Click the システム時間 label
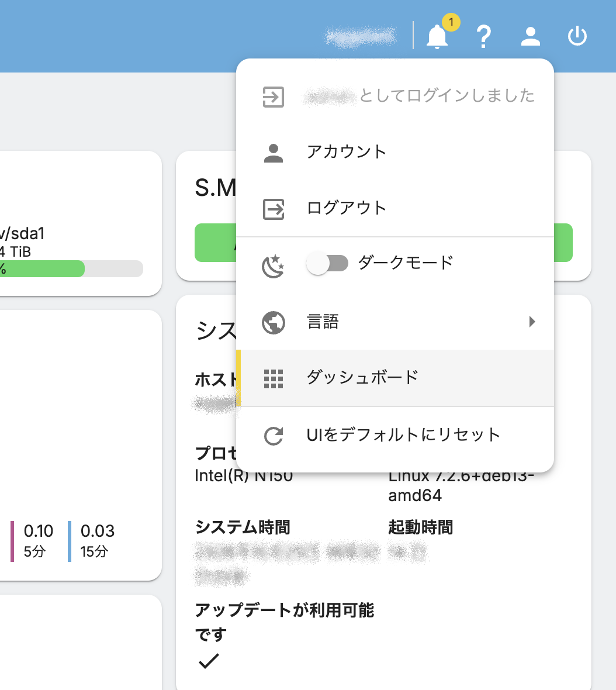Image resolution: width=616 pixels, height=690 pixels. [243, 527]
